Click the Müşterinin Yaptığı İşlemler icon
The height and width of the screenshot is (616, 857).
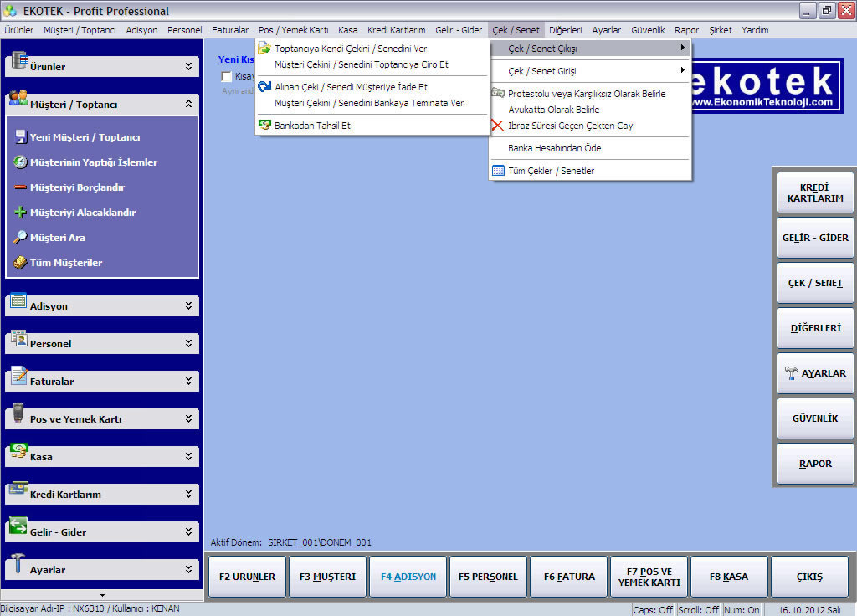[x=20, y=162]
